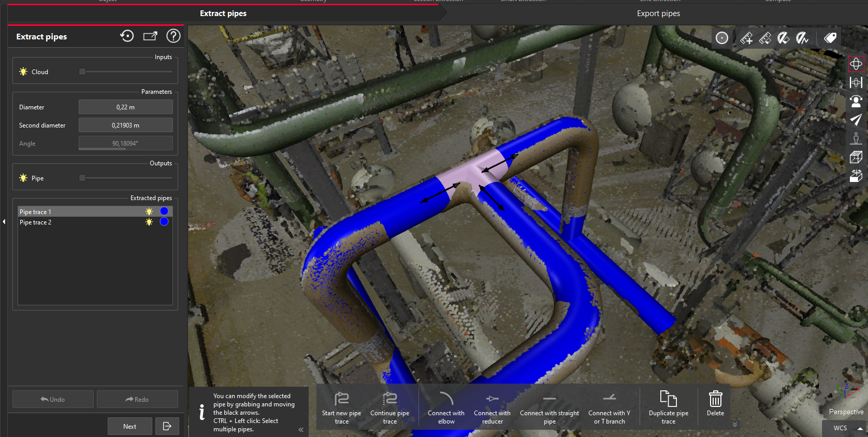Switch to the Export pipes step
The height and width of the screenshot is (437, 868).
(x=658, y=13)
